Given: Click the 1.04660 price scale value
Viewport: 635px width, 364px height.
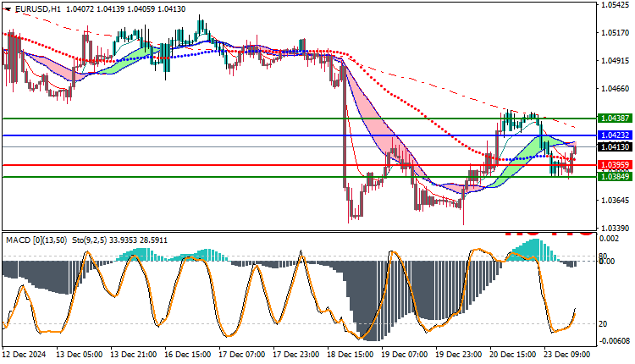Looking at the screenshot, I should (616, 89).
